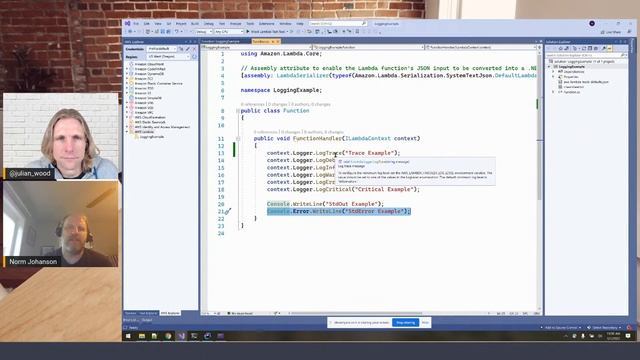
Task: Click the edit credentials pencil icon
Action: click(x=188, y=49)
